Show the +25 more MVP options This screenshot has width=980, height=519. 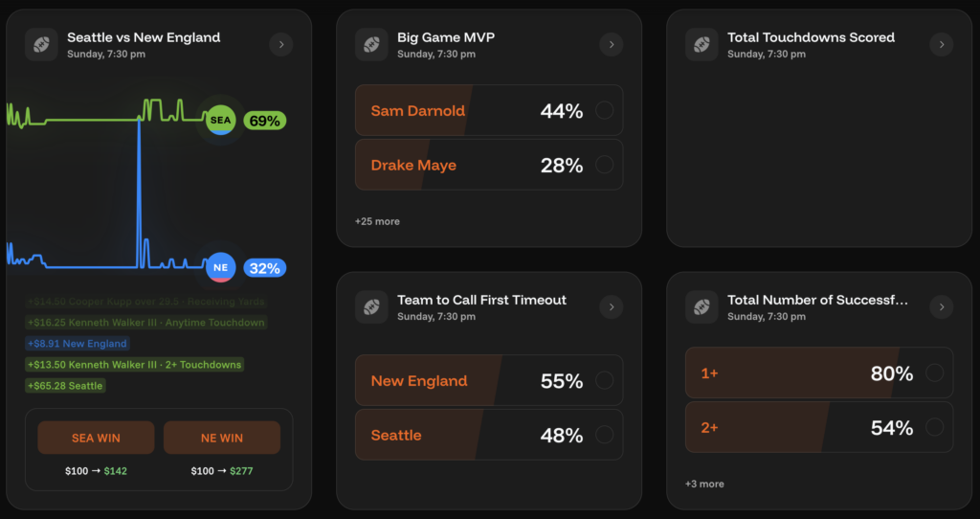click(377, 221)
